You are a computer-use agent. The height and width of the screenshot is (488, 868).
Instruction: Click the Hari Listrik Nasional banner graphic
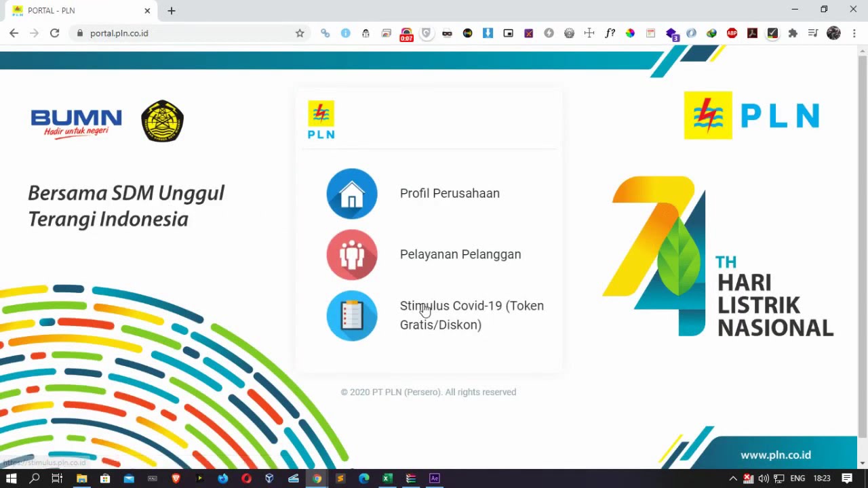click(x=717, y=257)
